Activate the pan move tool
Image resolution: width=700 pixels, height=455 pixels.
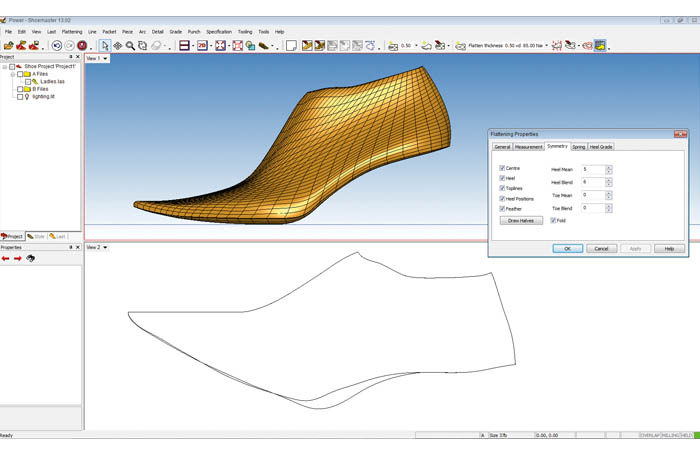[x=118, y=46]
